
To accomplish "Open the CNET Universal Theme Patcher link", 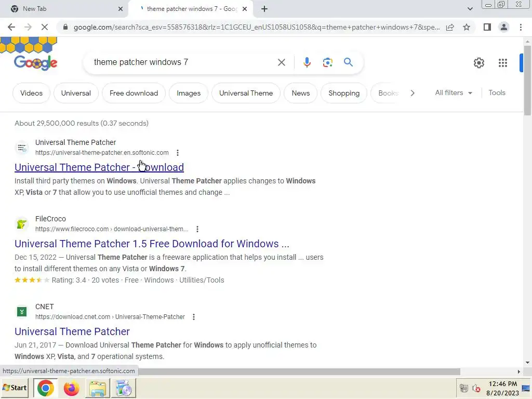I will 72,331.
